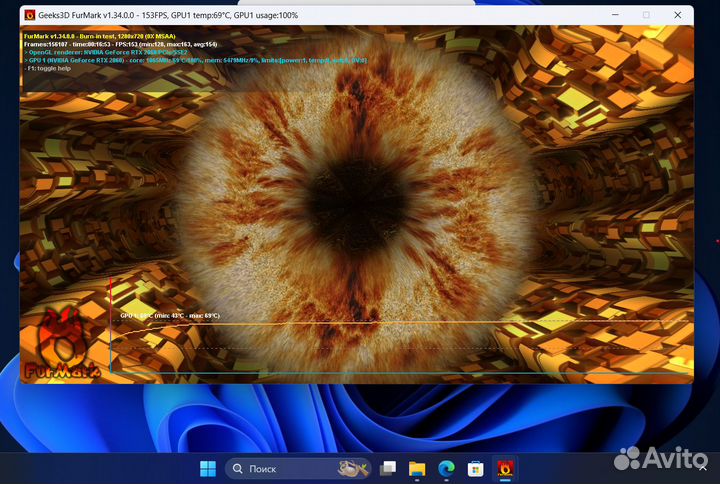The image size is (720, 484).
Task: Click the 'F1: toggle help' text
Action: [48, 68]
